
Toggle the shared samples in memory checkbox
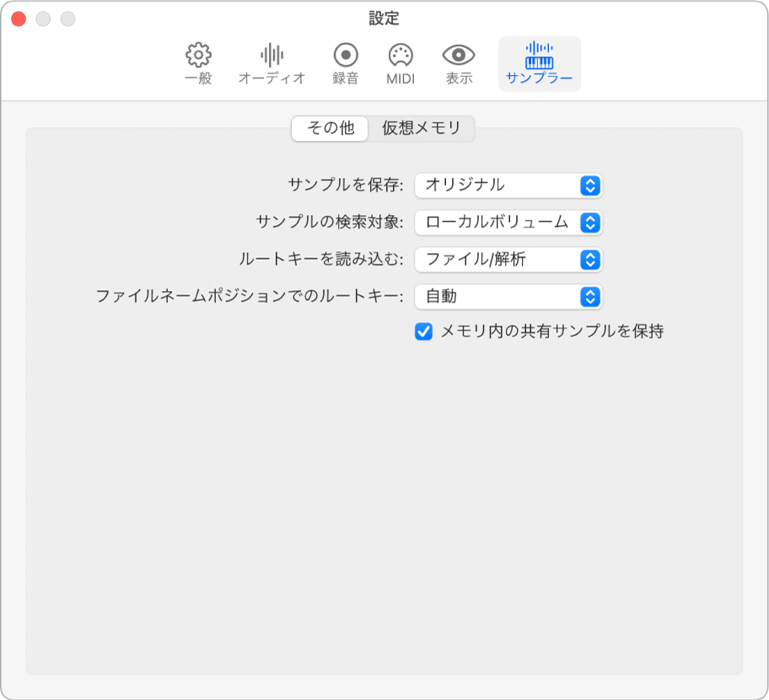click(424, 331)
